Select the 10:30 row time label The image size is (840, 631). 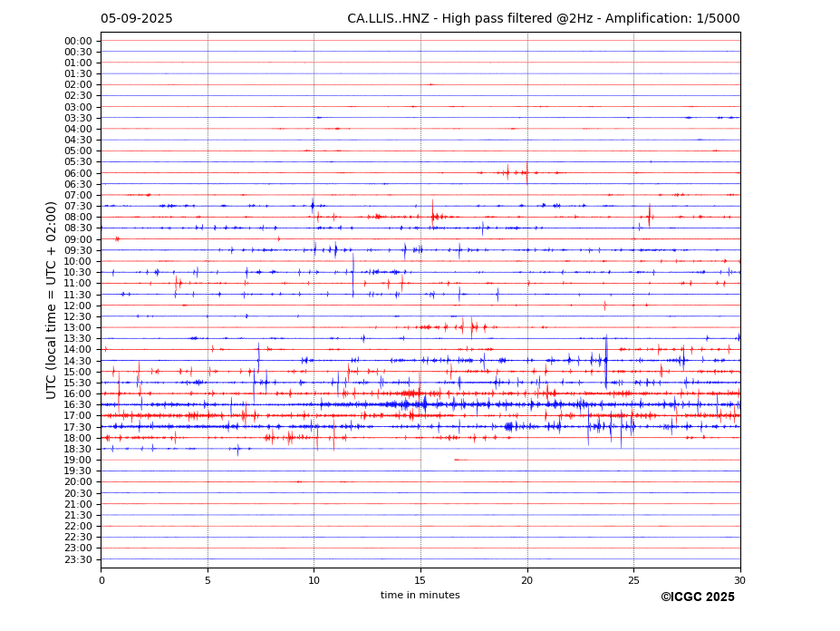coord(78,272)
